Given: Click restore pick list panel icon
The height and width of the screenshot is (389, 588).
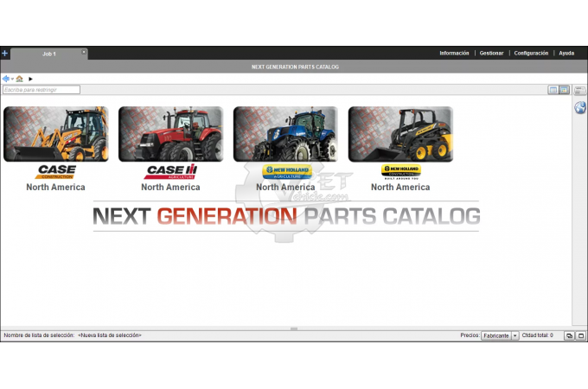Looking at the screenshot, I should tap(569, 335).
